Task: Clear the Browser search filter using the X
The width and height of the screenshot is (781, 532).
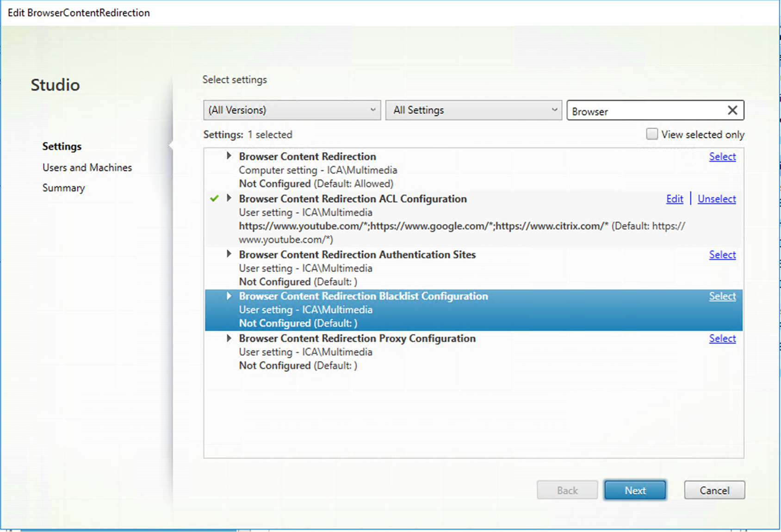Action: tap(732, 110)
